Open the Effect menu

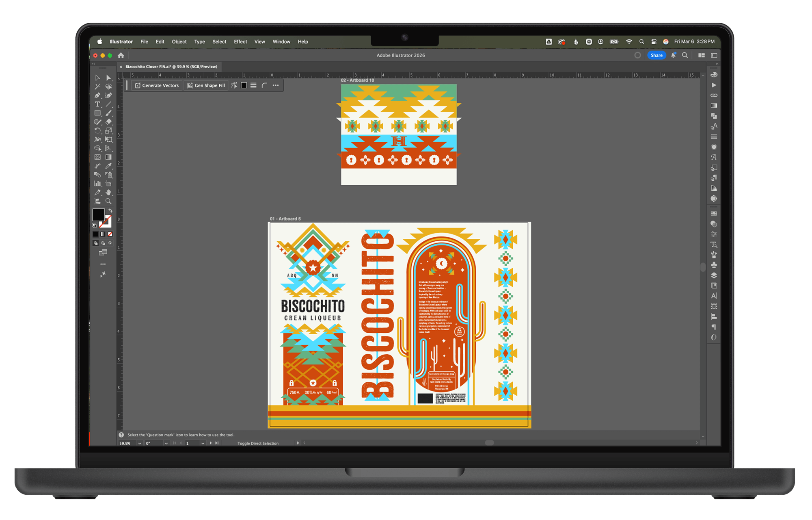[x=240, y=41]
